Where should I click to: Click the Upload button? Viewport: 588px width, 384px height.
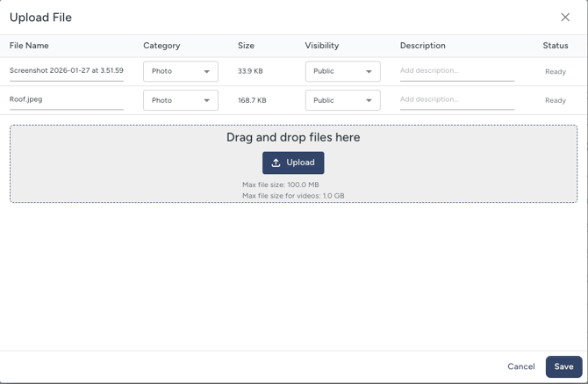[x=293, y=163]
